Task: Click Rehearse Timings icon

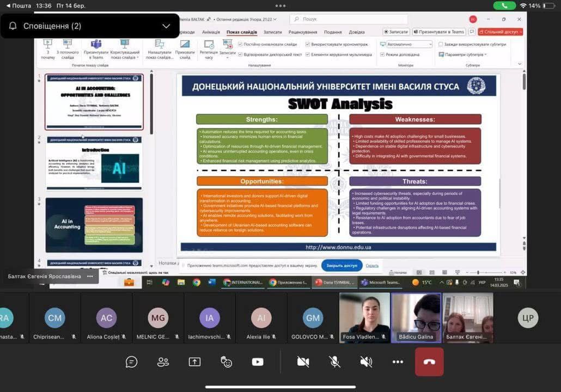Action: click(209, 50)
